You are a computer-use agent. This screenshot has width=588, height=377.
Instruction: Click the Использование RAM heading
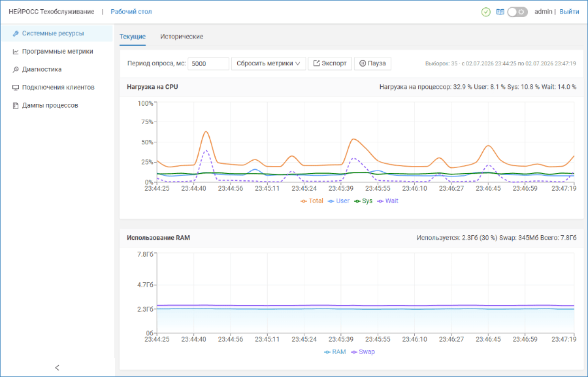click(158, 237)
